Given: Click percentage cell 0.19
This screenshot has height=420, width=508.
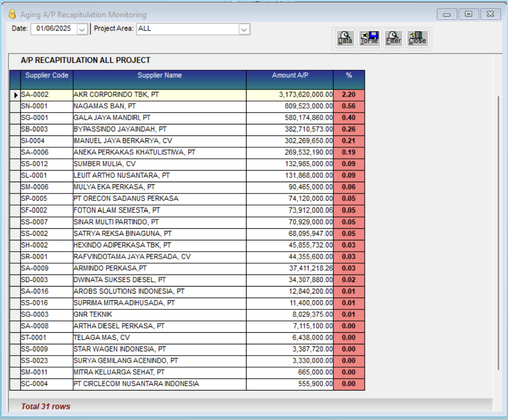Looking at the screenshot, I should 349,153.
